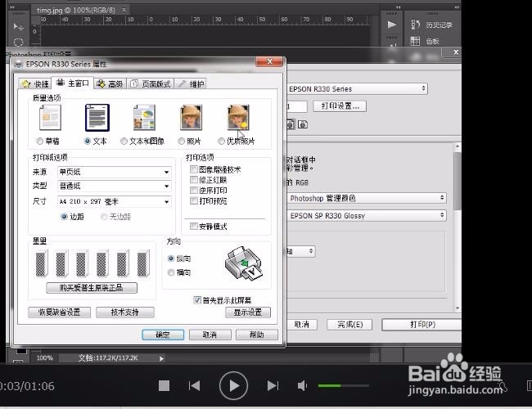Mute the video volume speaker icon
532x409 pixels.
click(302, 385)
